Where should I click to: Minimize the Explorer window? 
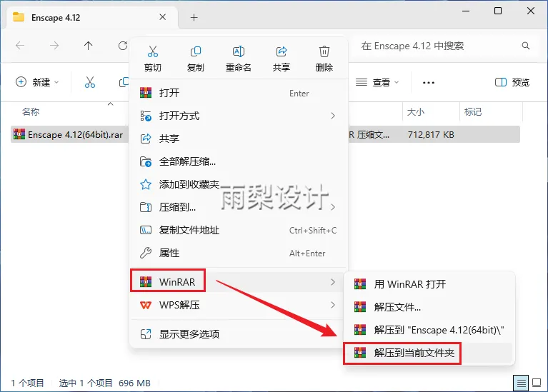click(466, 11)
